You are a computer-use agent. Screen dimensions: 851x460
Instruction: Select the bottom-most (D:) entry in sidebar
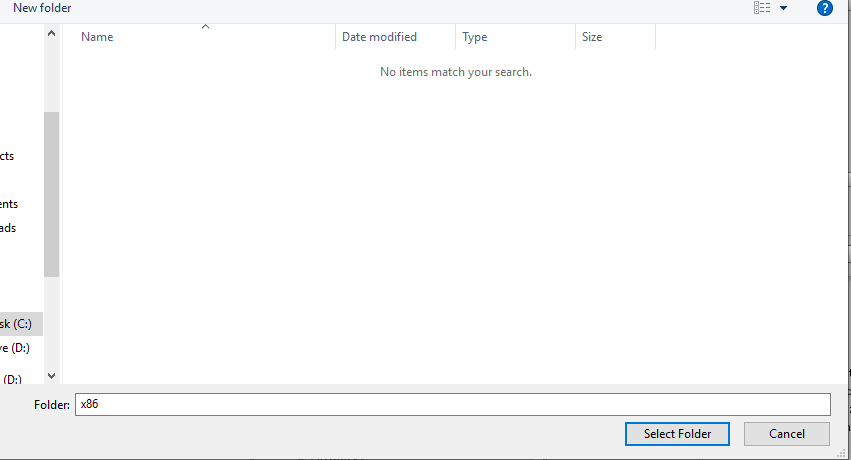13,379
